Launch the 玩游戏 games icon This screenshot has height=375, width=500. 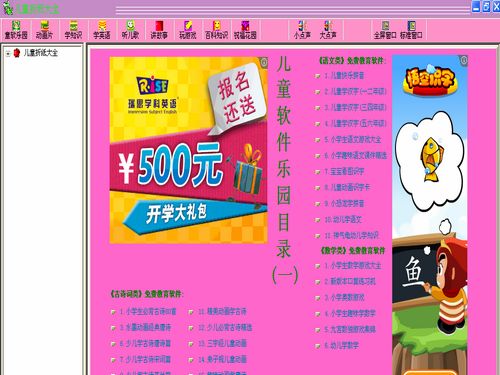(x=188, y=30)
